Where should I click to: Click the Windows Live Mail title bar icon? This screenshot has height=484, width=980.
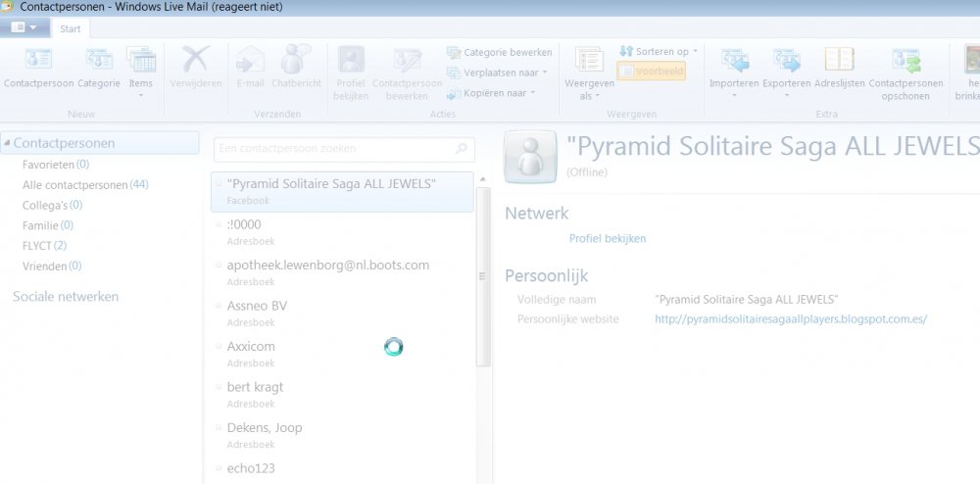click(x=8, y=7)
